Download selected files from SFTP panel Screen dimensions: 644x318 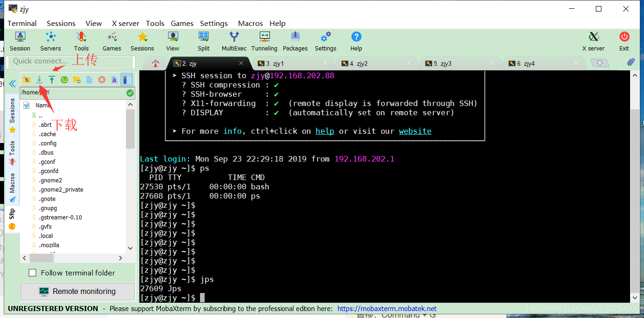(x=39, y=80)
